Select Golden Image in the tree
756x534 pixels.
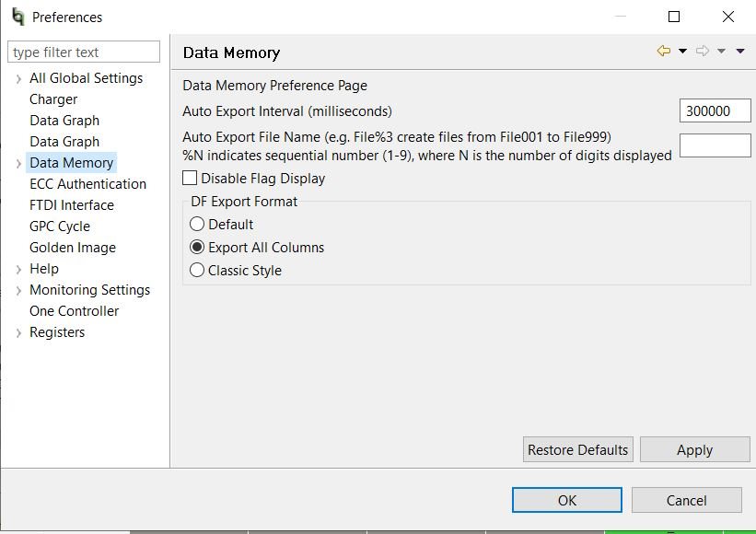coord(73,248)
